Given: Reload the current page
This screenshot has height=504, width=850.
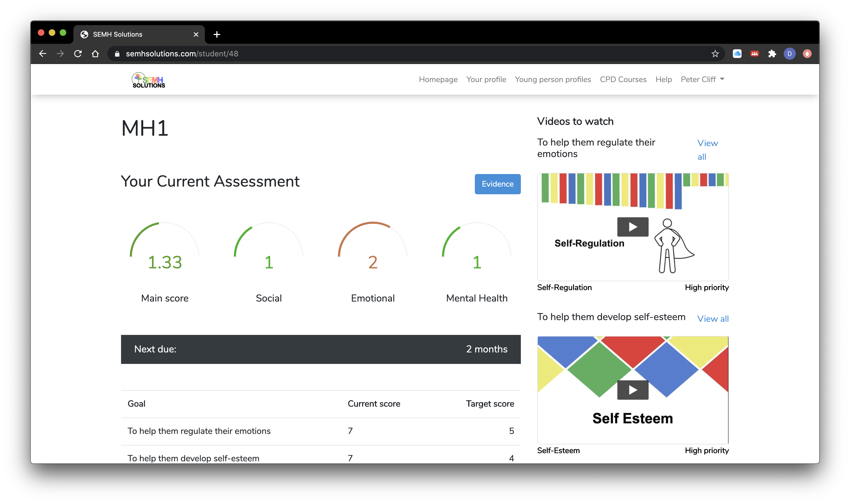Looking at the screenshot, I should (x=78, y=54).
